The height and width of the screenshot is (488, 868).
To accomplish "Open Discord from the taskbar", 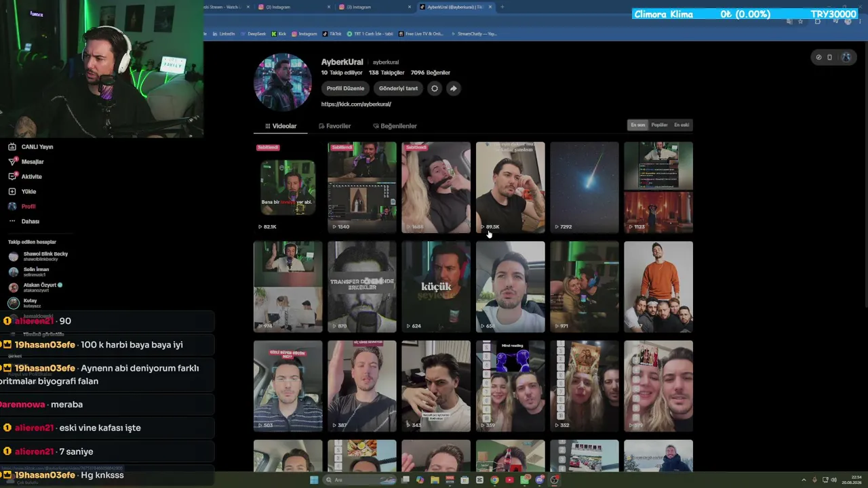I will [x=539, y=480].
